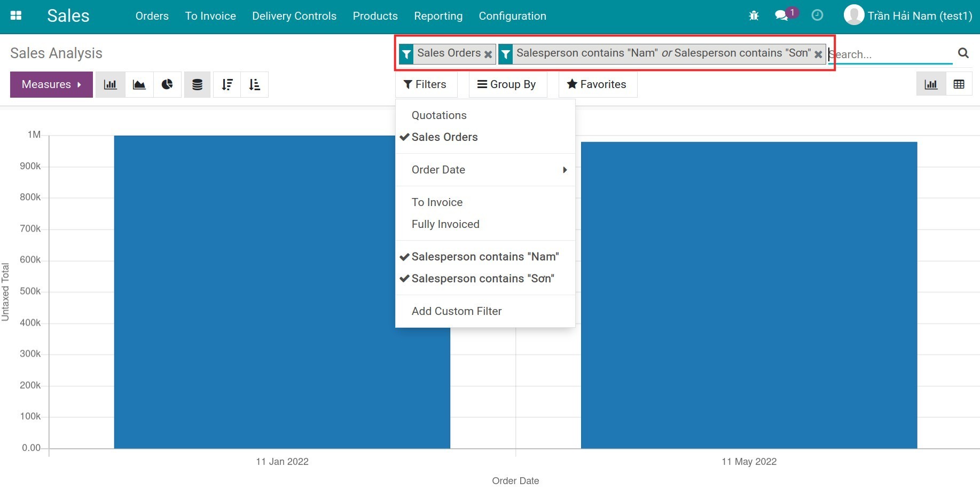The image size is (980, 490).
Task: Open the debug bug icon menu
Action: coord(754,16)
